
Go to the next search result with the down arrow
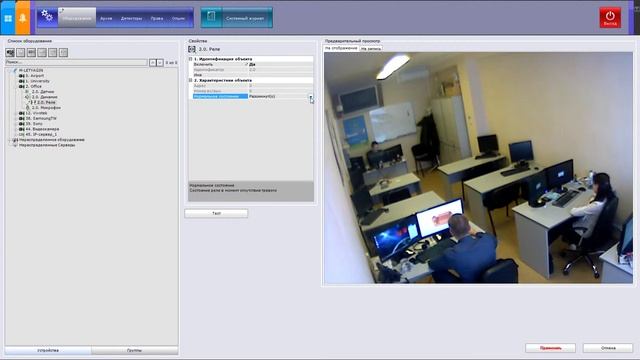[x=160, y=62]
